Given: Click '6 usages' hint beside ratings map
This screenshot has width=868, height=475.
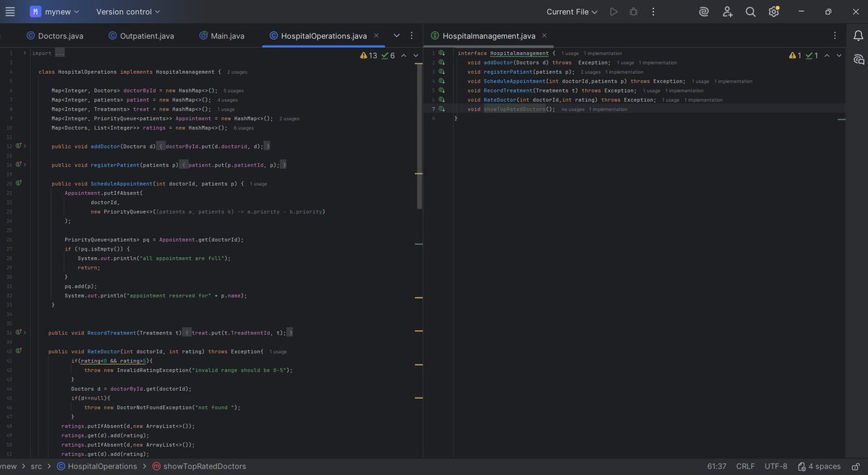Looking at the screenshot, I should [x=244, y=128].
